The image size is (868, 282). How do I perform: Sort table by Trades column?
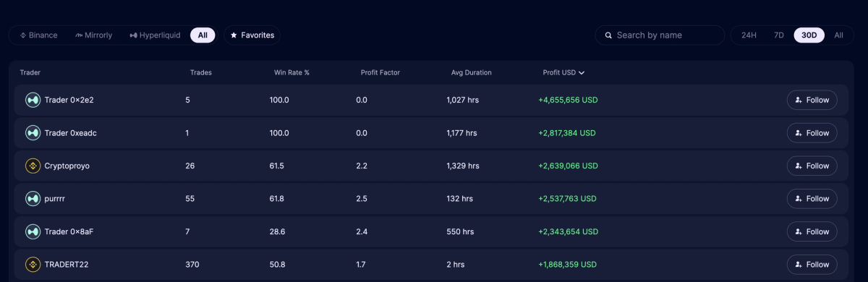pyautogui.click(x=200, y=72)
